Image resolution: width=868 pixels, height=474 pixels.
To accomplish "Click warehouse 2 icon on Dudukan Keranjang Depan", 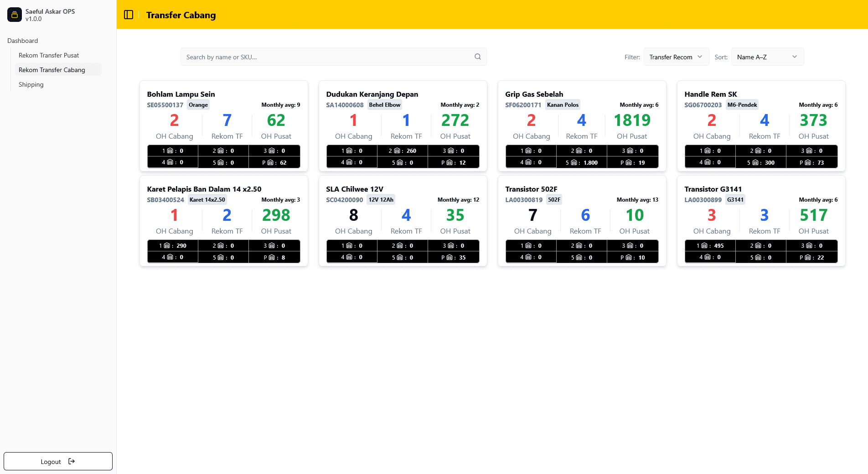I will [x=397, y=151].
